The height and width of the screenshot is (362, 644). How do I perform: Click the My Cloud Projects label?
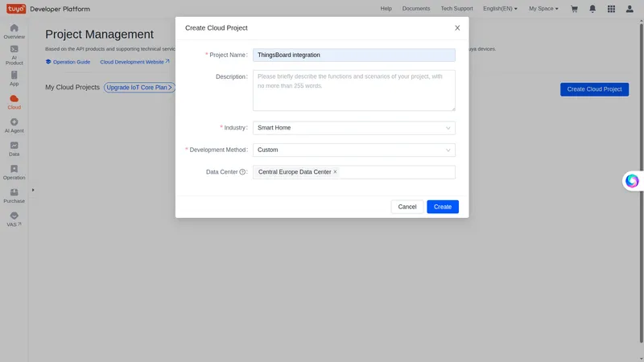72,88
